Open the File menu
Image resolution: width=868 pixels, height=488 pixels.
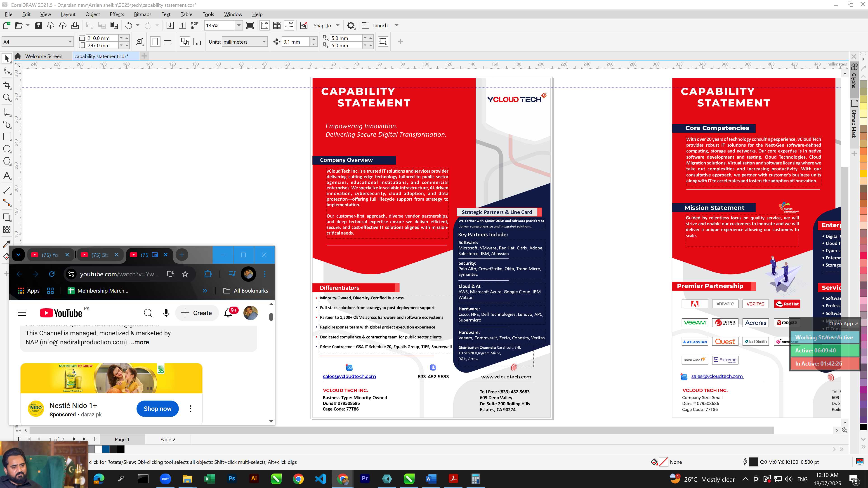(x=9, y=14)
